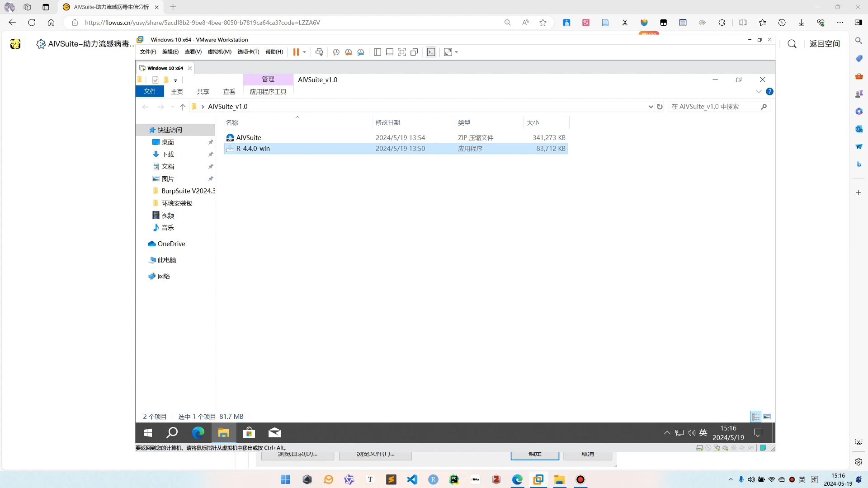This screenshot has height=488, width=868.
Task: Open VMware 查看(V) menu
Action: tap(193, 52)
